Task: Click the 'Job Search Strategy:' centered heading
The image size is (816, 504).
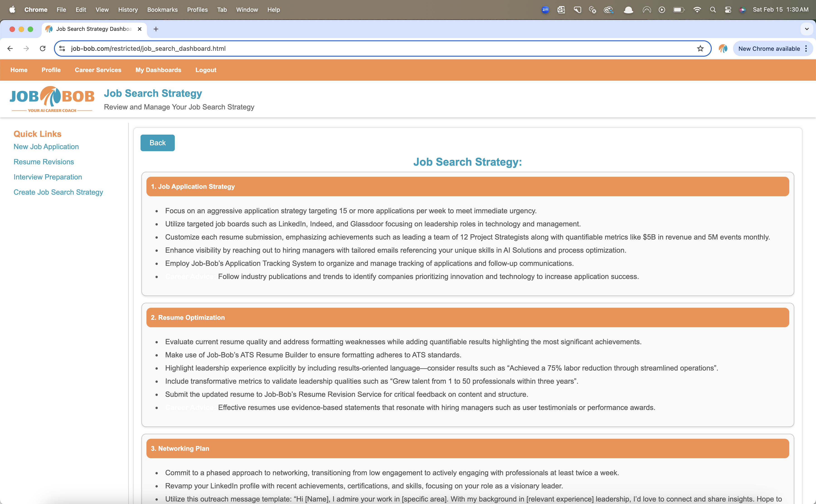Action: point(467,162)
